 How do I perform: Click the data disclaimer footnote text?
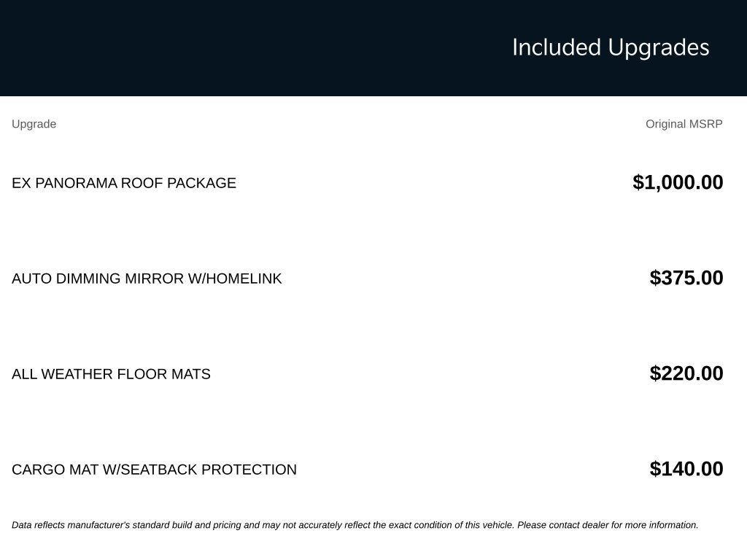click(x=355, y=525)
